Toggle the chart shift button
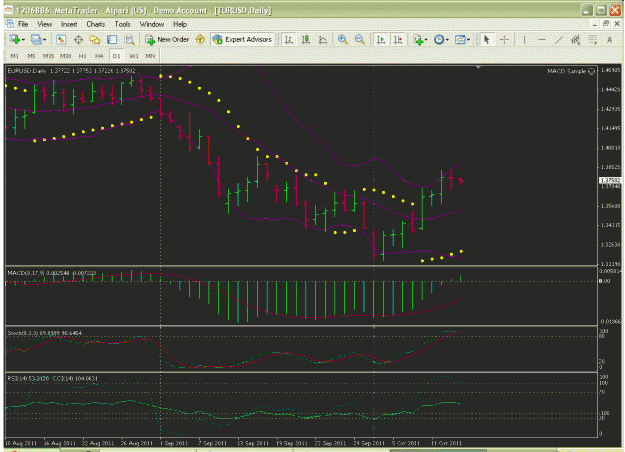The width and height of the screenshot is (625, 452). click(398, 39)
